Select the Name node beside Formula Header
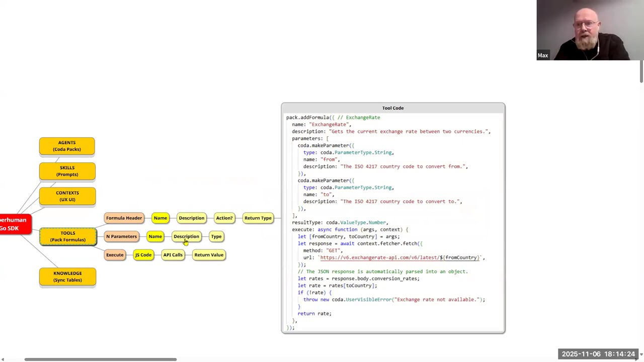Viewport: 644px width, 362px height. (160, 218)
